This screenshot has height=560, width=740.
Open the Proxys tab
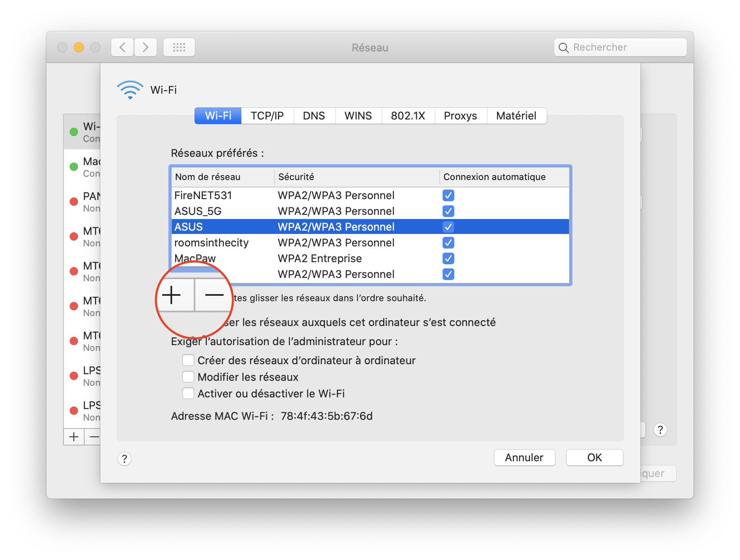460,116
